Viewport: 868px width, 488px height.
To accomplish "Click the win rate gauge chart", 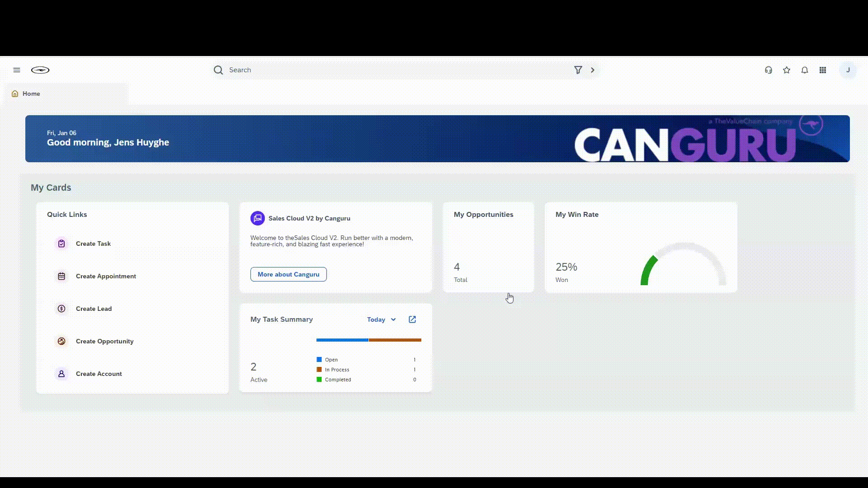I will pyautogui.click(x=683, y=264).
